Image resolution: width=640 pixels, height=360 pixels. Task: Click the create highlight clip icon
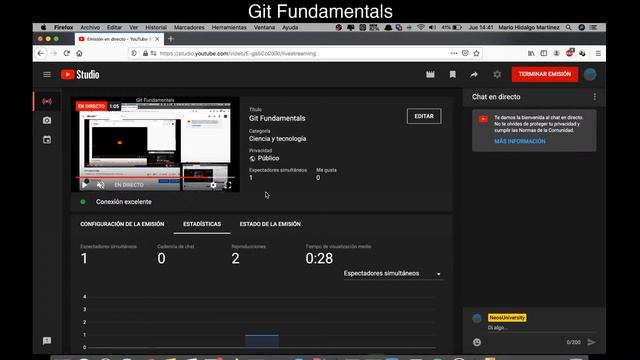point(430,74)
